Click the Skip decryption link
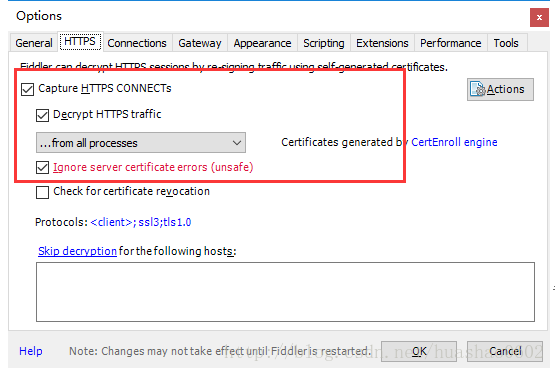Viewport: 555px width, 372px height. click(77, 251)
